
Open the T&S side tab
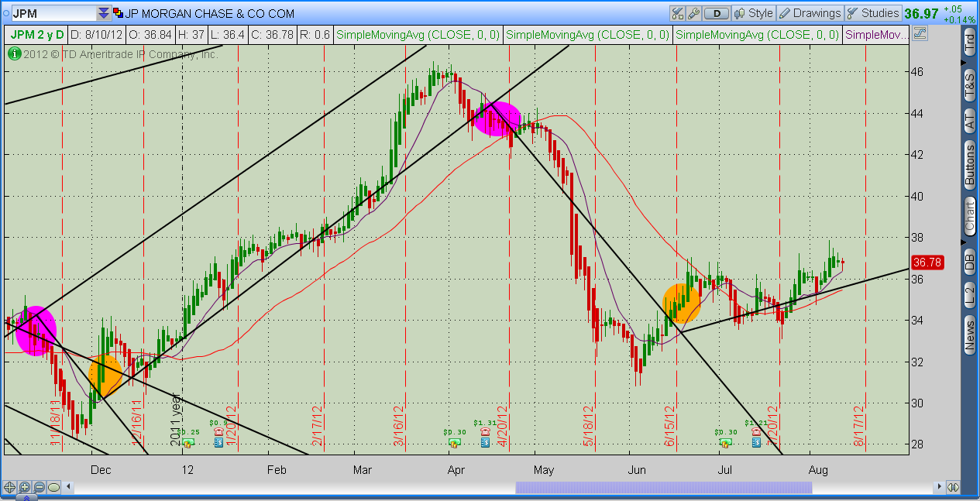pyautogui.click(x=969, y=84)
